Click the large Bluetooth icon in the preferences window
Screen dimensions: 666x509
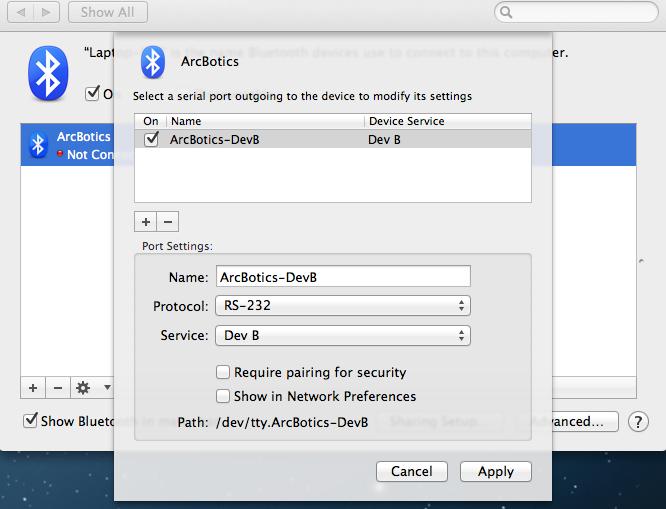pos(48,73)
